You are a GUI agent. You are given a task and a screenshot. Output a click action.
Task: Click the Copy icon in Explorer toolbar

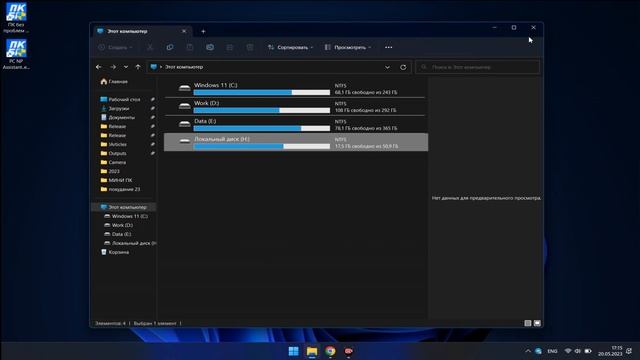pyautogui.click(x=170, y=47)
